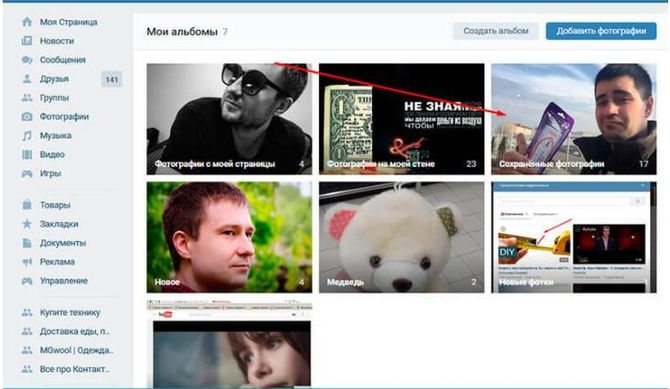Open the Закладки star icon
Viewport: 670px width, 389px height.
coord(27,224)
